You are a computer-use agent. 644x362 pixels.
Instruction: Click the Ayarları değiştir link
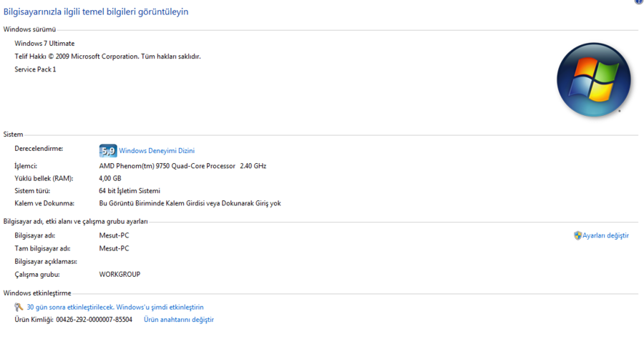coord(605,235)
